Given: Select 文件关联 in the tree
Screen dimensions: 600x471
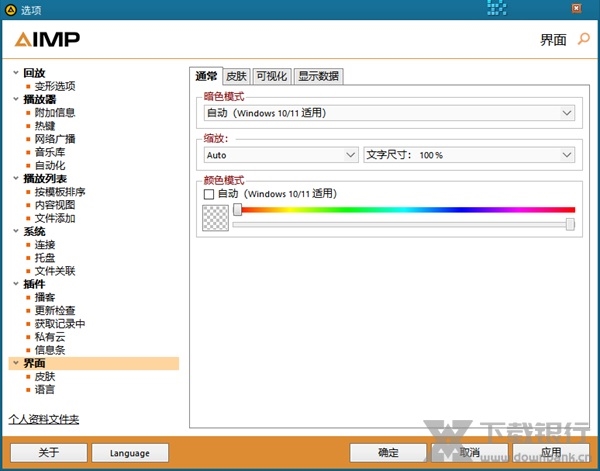Looking at the screenshot, I should coord(55,271).
